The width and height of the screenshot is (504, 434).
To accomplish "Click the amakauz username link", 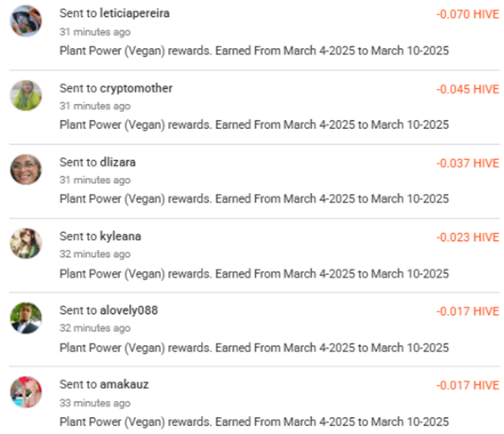I will click(124, 384).
